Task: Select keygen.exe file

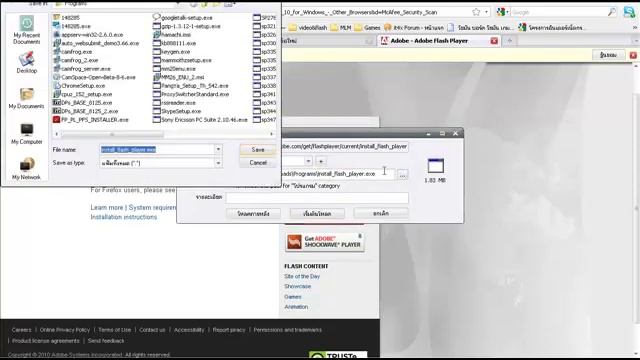Action: [x=171, y=52]
